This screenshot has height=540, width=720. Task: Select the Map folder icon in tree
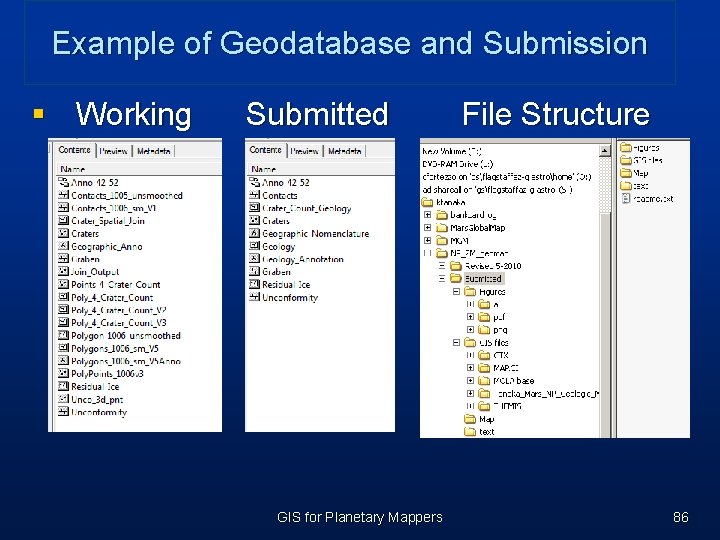tap(469, 419)
